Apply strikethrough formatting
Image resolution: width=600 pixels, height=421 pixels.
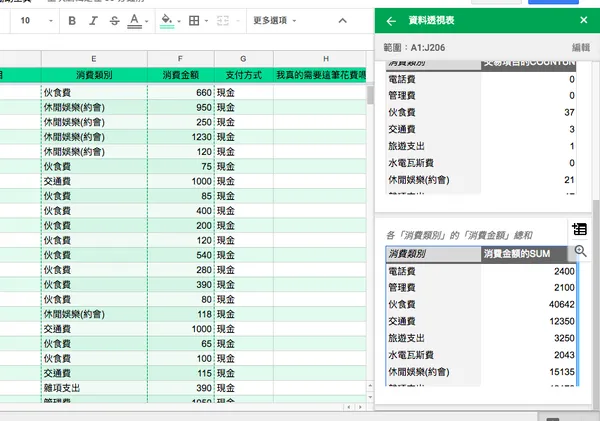pos(114,21)
